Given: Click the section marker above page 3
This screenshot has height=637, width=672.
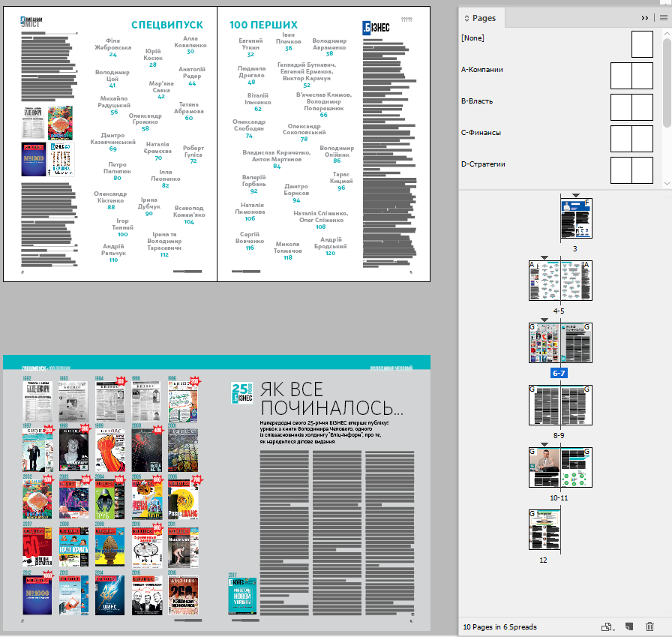Looking at the screenshot, I should [x=576, y=196].
